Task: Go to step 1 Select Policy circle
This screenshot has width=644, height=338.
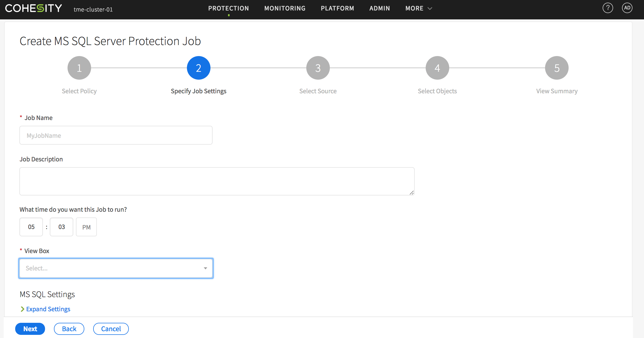Action: point(79,68)
